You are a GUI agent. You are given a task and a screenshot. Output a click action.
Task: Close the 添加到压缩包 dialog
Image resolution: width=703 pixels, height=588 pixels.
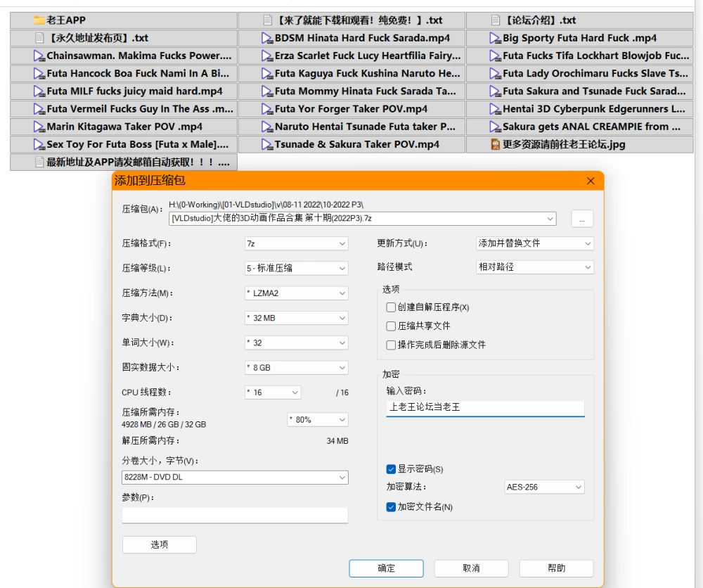pos(591,181)
